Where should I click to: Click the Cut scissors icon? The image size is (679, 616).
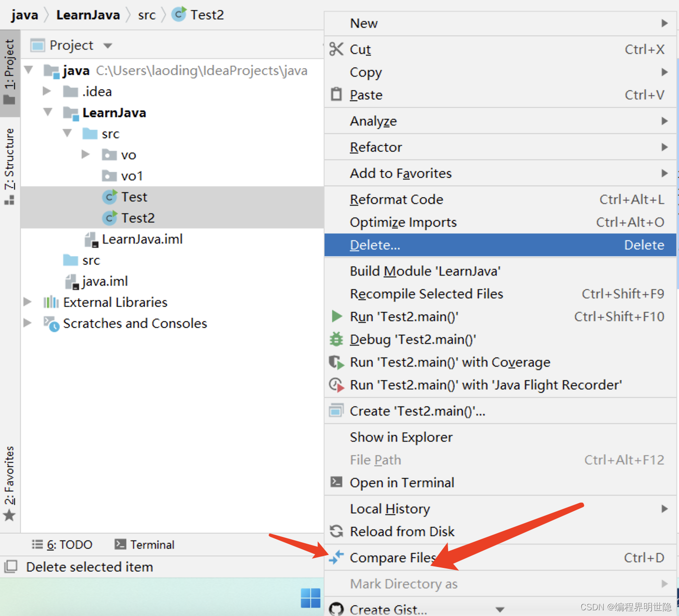[x=336, y=49]
